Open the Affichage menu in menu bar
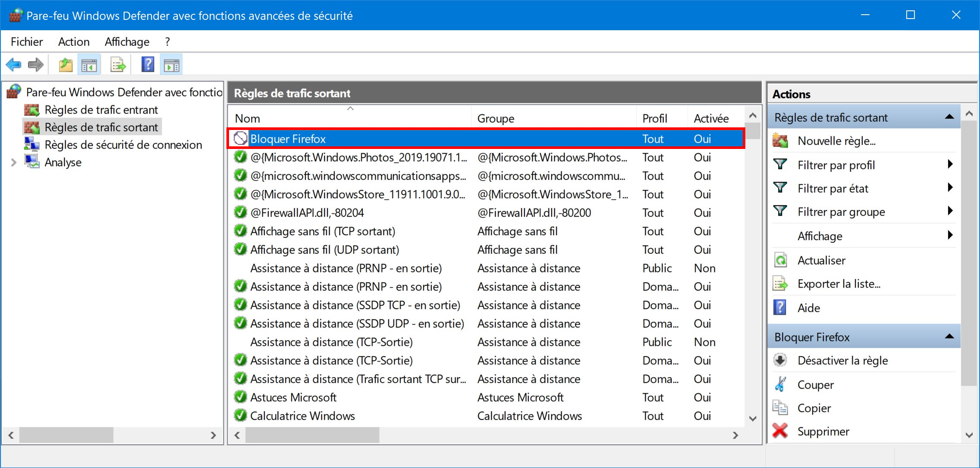The width and height of the screenshot is (980, 468). (x=127, y=42)
